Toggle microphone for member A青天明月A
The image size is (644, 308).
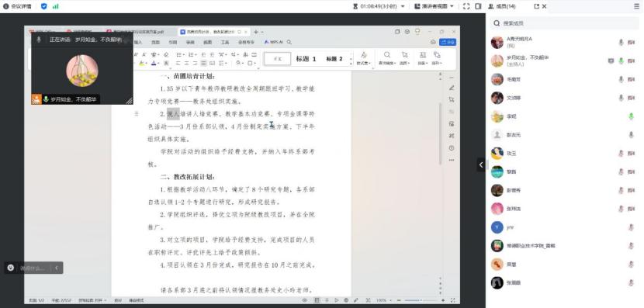(621, 43)
